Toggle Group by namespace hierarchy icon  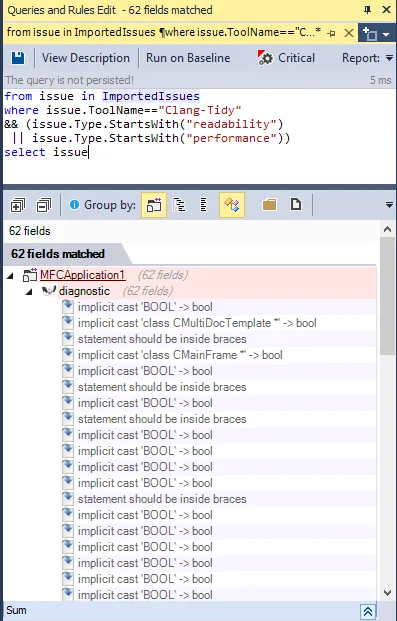tap(179, 205)
